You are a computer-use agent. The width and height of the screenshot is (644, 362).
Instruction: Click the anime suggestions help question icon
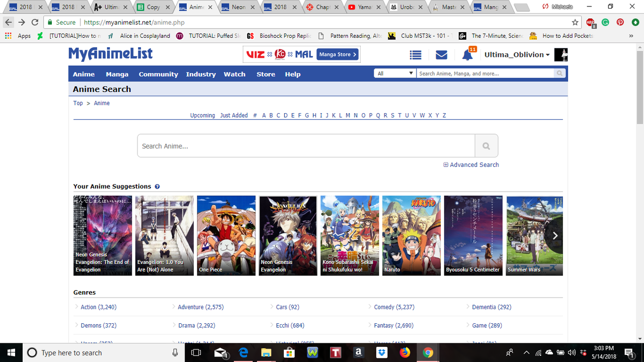click(157, 187)
